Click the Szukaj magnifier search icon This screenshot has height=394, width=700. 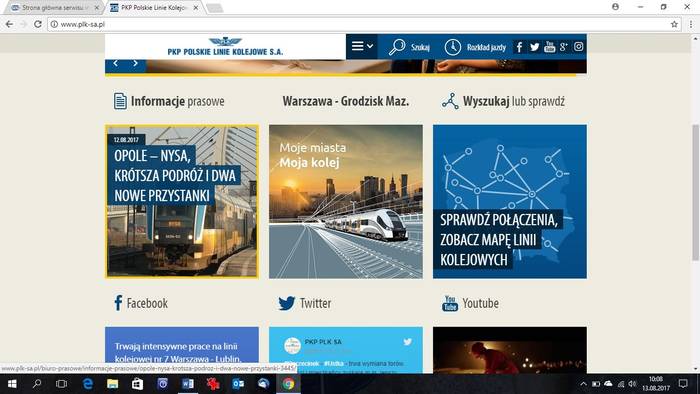point(396,47)
